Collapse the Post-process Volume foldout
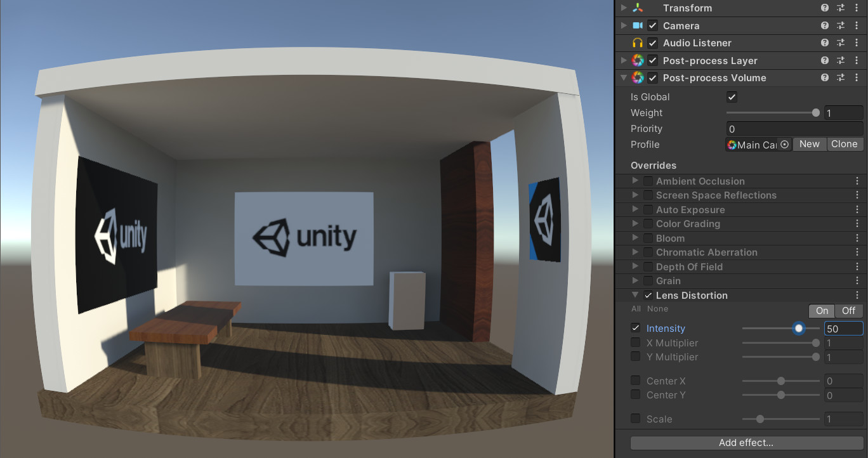Viewport: 868px width, 458px height. 623,78
